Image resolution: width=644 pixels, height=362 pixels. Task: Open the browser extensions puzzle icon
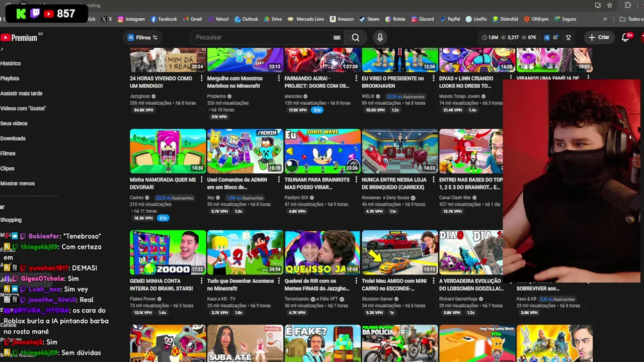tap(628, 5)
